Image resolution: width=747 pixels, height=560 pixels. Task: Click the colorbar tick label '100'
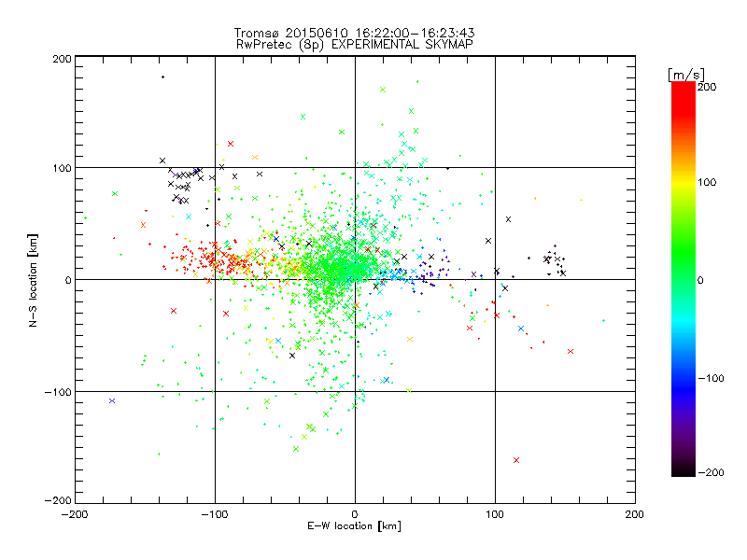pos(707,182)
